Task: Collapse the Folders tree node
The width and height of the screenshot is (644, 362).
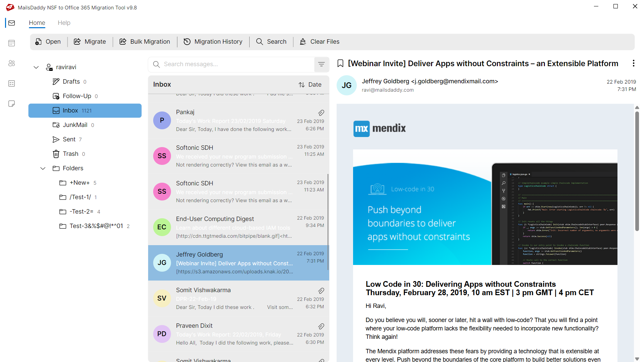Action: 43,168
